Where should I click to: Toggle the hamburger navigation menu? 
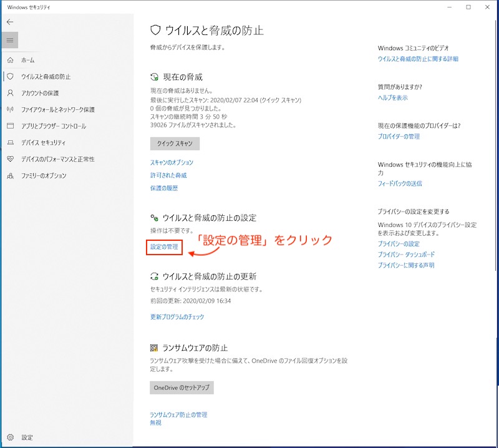pos(10,40)
